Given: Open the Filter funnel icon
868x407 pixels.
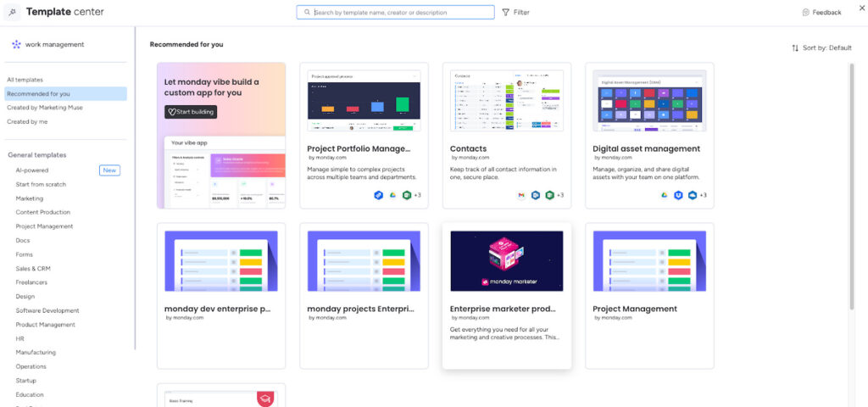Looking at the screenshot, I should 505,12.
